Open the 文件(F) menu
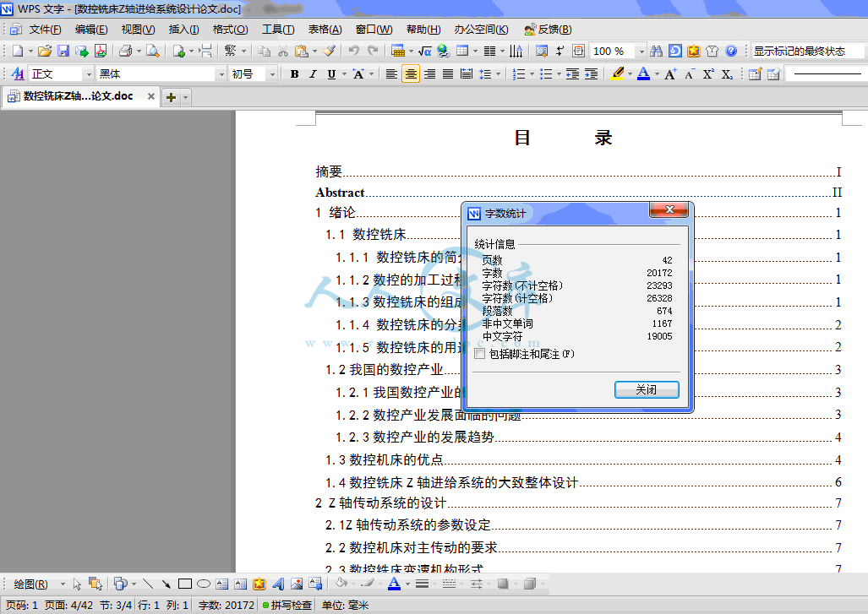Screen dimensions: 868x614 coord(45,30)
